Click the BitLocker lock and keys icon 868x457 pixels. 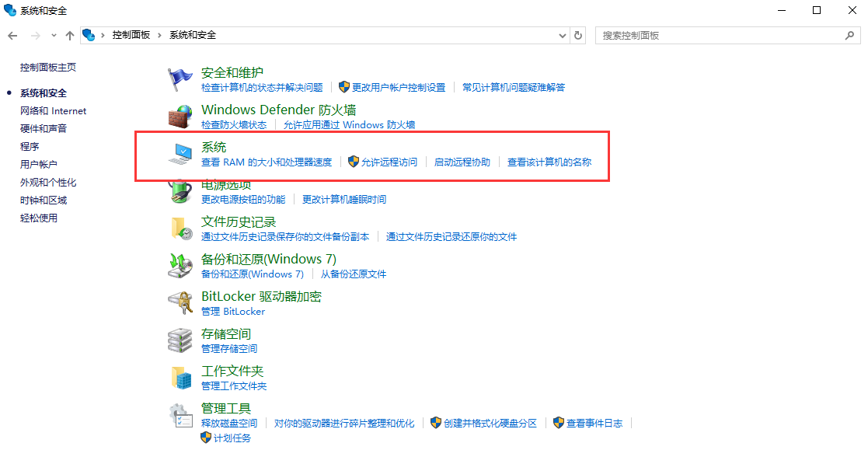click(180, 303)
